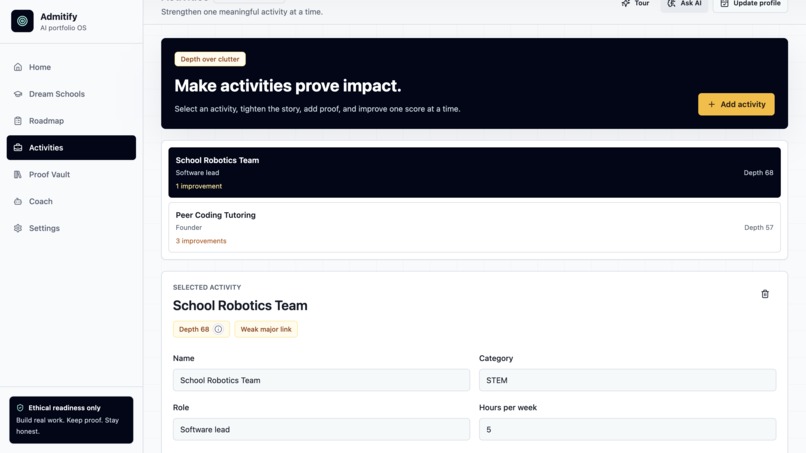
Task: Click the 'Depth 57' score text
Action: click(x=759, y=227)
